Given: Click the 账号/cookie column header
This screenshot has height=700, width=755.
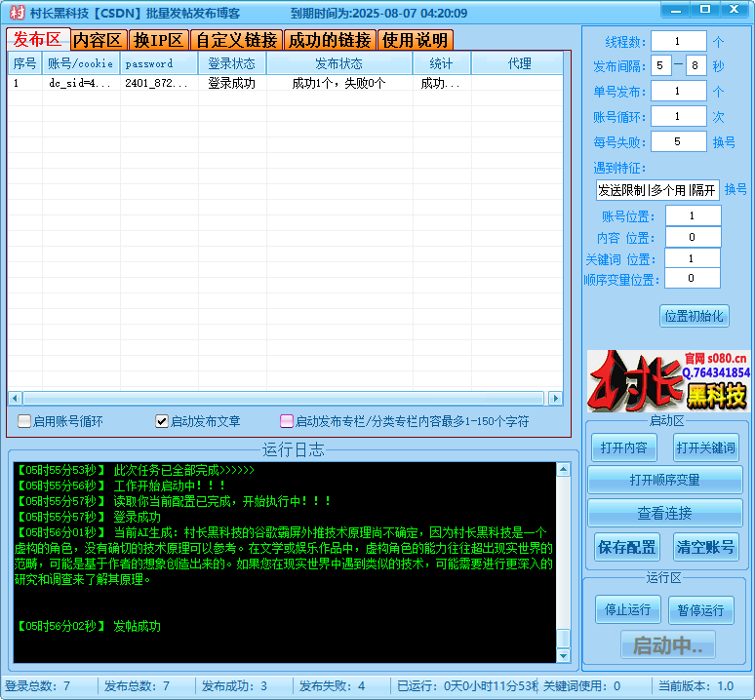Looking at the screenshot, I should [81, 63].
